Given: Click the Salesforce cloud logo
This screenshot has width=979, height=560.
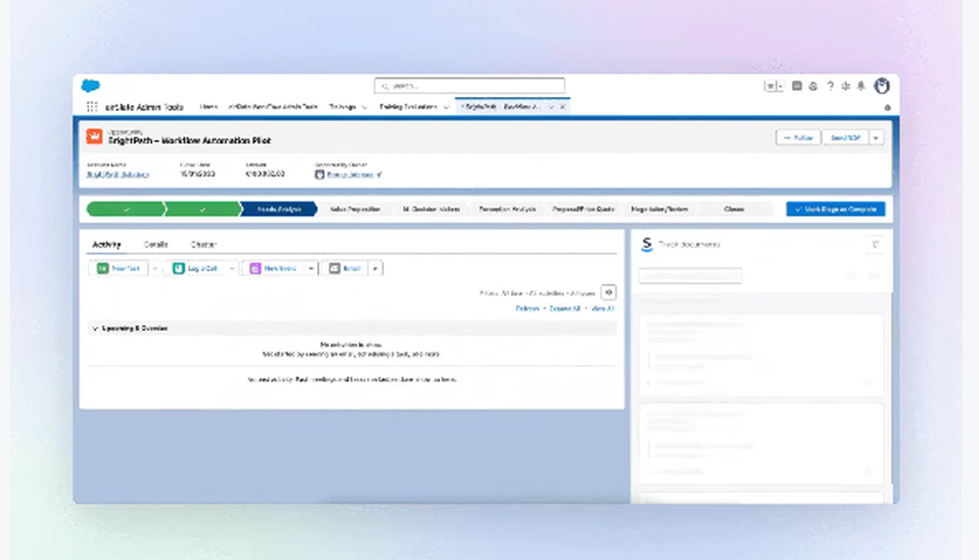Looking at the screenshot, I should pos(90,85).
